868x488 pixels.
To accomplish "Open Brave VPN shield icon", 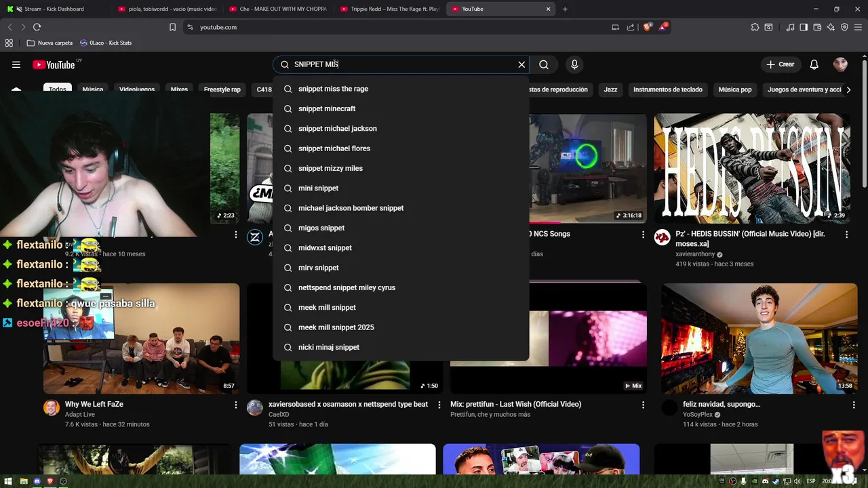I will click(844, 27).
